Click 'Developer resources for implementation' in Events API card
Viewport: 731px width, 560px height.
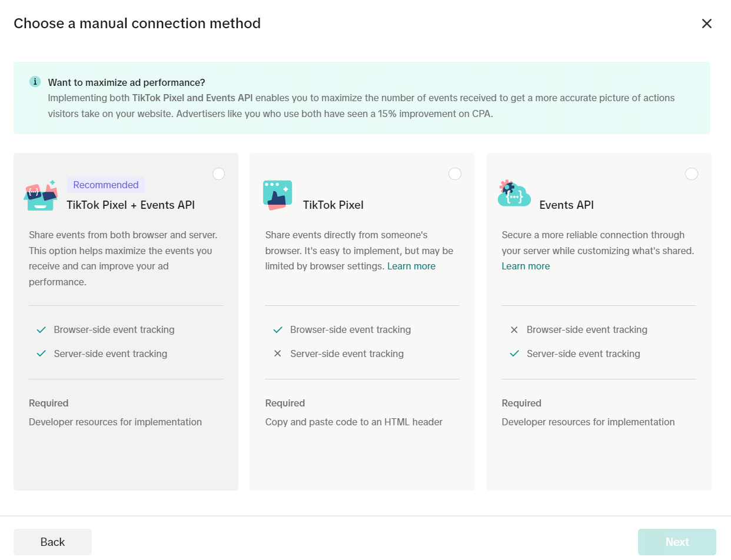click(x=588, y=422)
